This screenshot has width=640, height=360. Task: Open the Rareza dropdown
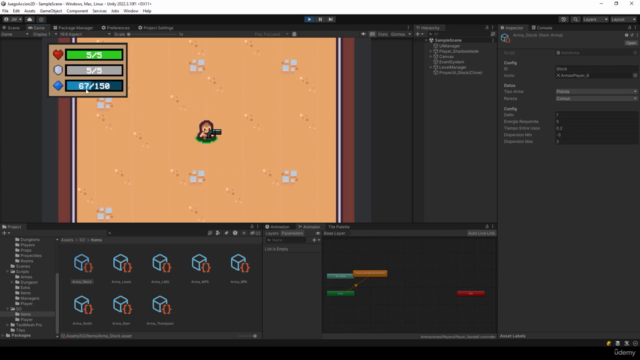pos(596,99)
